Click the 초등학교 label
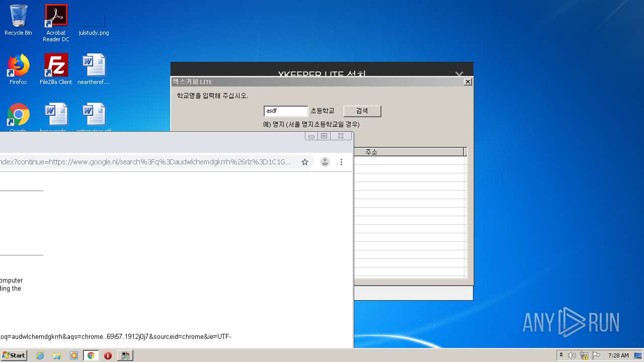The image size is (644, 362). 323,111
